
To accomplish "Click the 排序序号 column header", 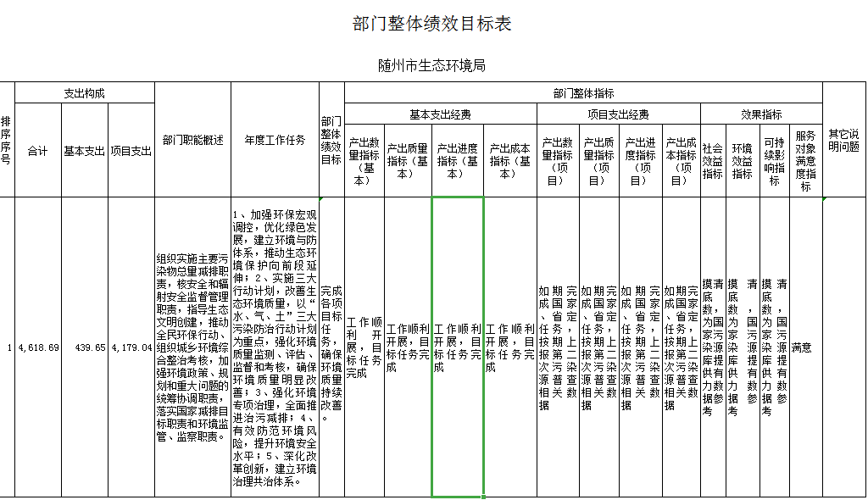I will 7,140.
